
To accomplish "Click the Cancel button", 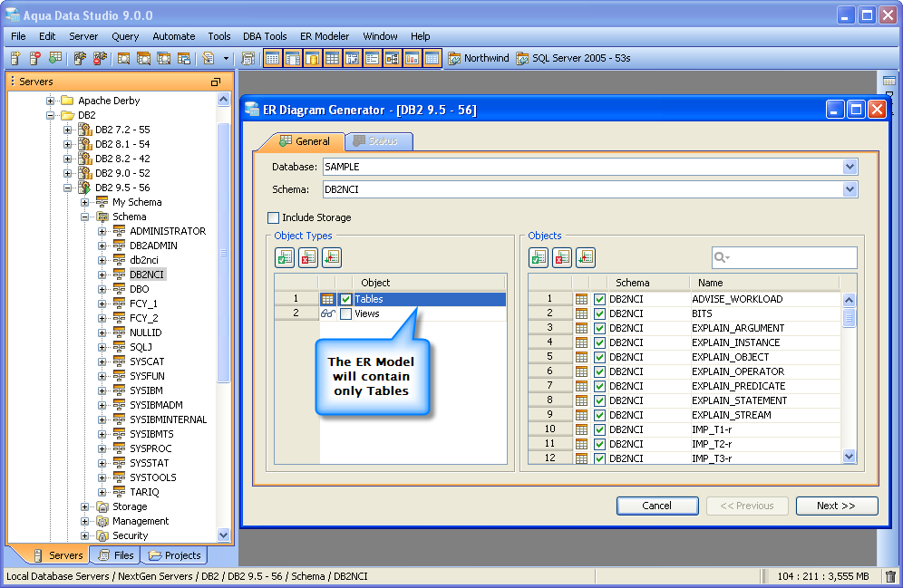I will tap(657, 506).
